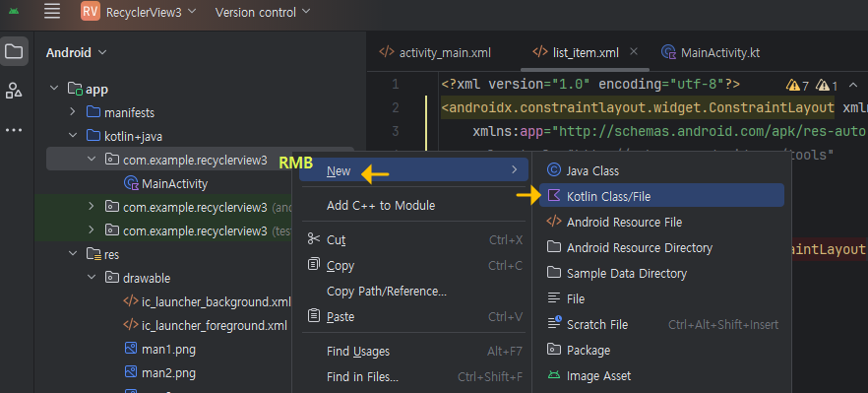Click the ic_launcher_background.xml file icon
Viewport: 868px width, 393px height.
[131, 302]
